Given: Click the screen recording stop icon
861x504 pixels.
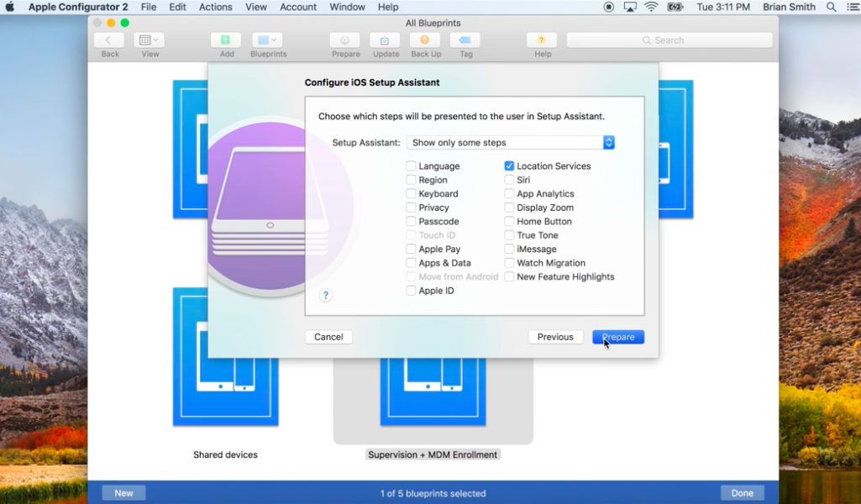Looking at the screenshot, I should click(x=608, y=7).
